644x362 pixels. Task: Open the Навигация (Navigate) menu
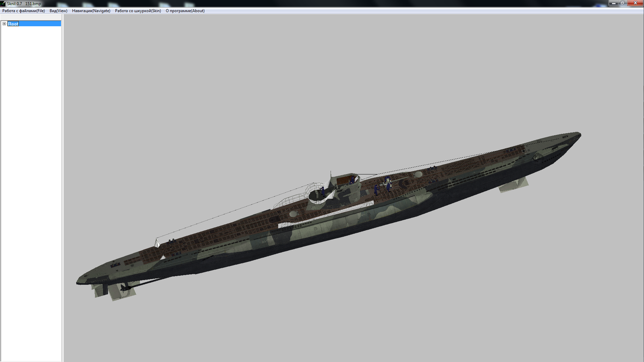[91, 11]
